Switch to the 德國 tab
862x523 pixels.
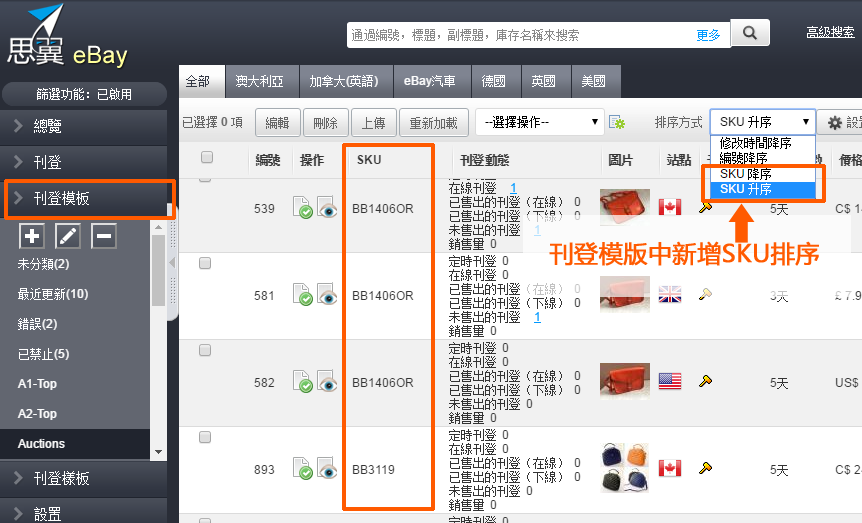tap(496, 81)
